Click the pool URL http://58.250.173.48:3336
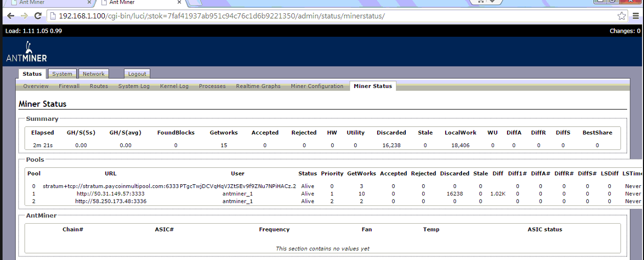 coord(111,202)
